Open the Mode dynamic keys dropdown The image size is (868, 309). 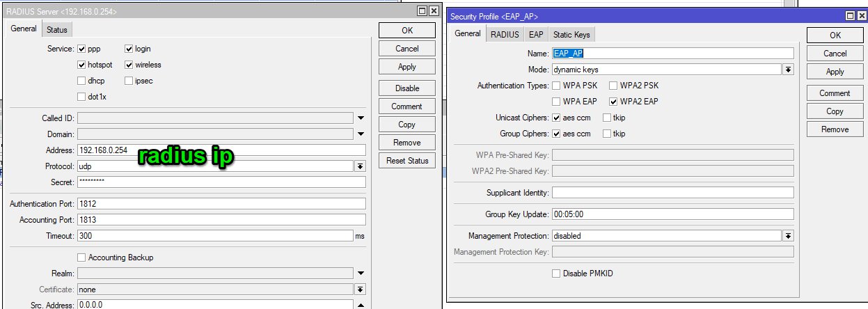point(788,70)
